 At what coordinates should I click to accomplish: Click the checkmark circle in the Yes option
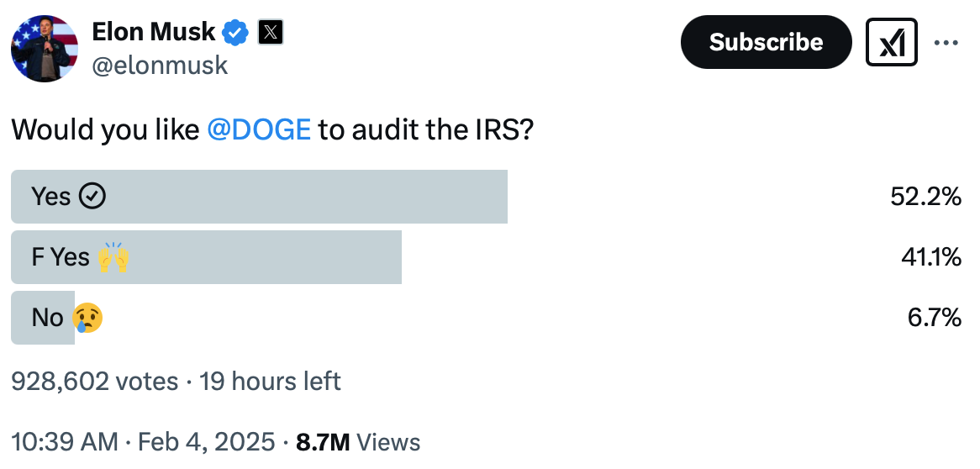[92, 197]
